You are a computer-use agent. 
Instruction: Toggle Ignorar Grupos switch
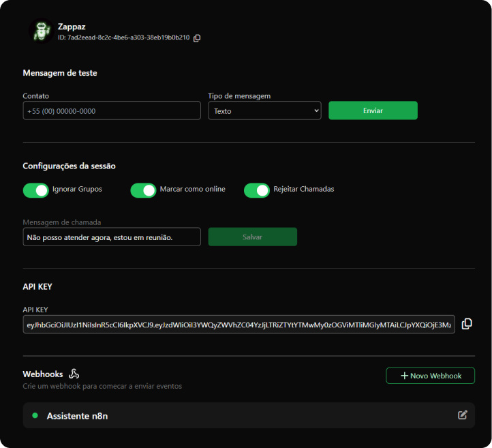click(x=35, y=190)
